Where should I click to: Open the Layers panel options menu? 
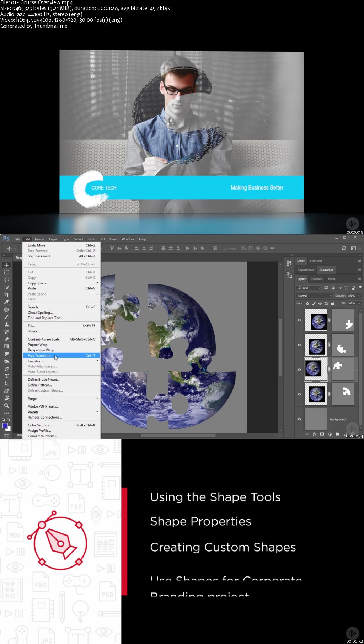pyautogui.click(x=359, y=279)
